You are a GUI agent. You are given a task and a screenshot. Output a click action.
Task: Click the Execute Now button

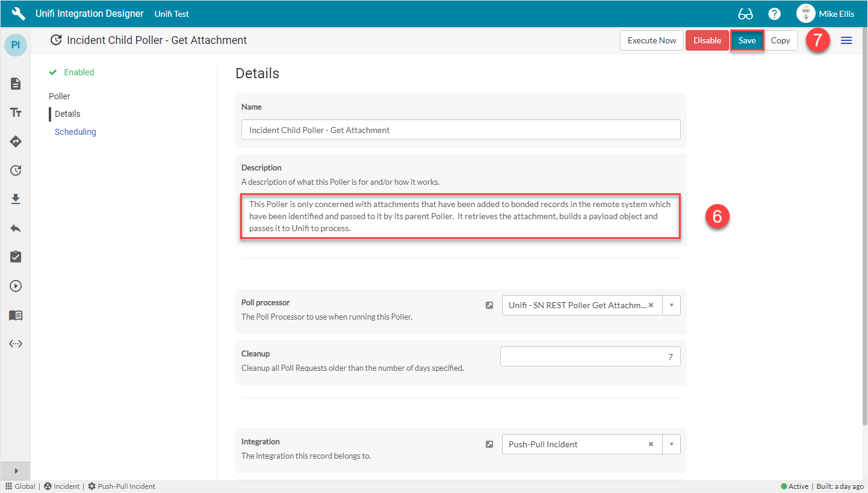point(651,40)
